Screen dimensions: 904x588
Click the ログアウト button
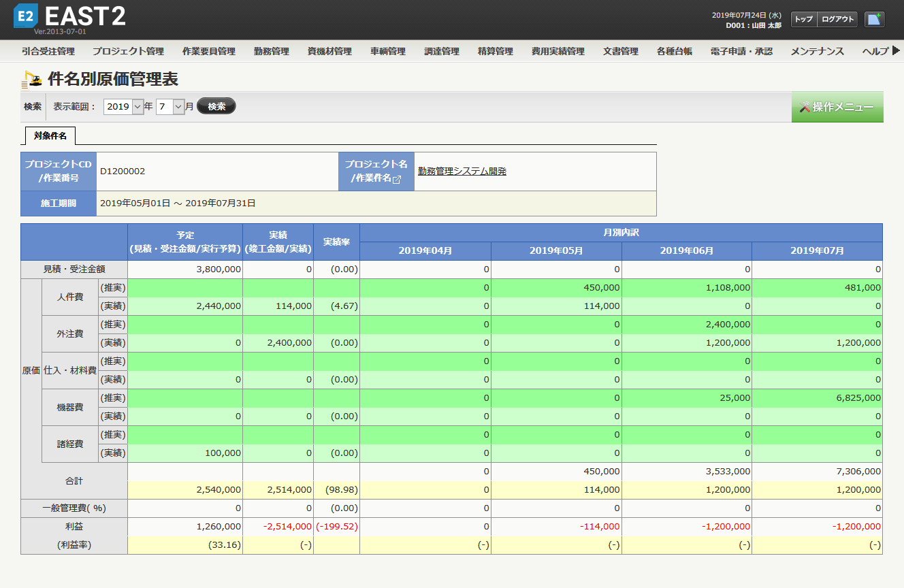coord(837,19)
